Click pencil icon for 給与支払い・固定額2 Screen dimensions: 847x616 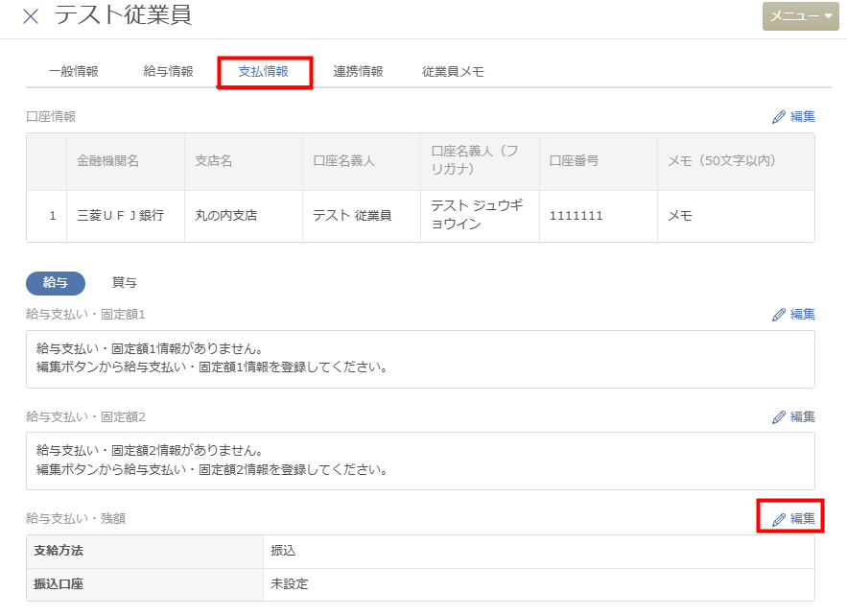[780, 417]
